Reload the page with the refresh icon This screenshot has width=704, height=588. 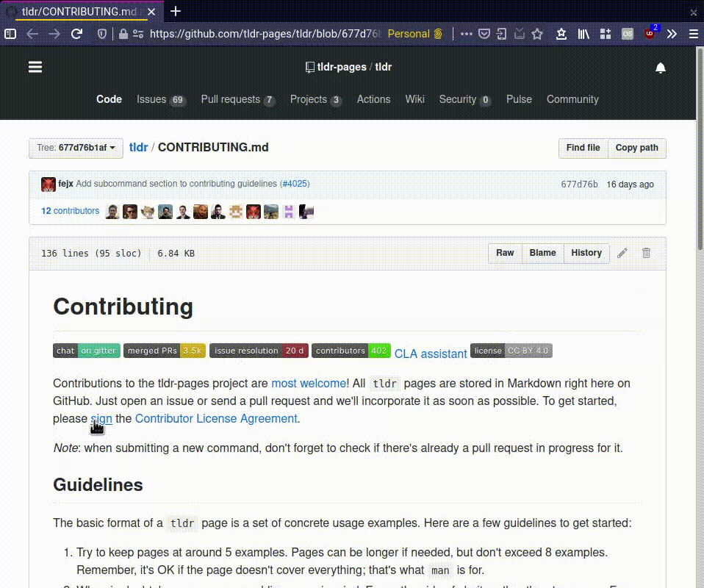click(76, 34)
